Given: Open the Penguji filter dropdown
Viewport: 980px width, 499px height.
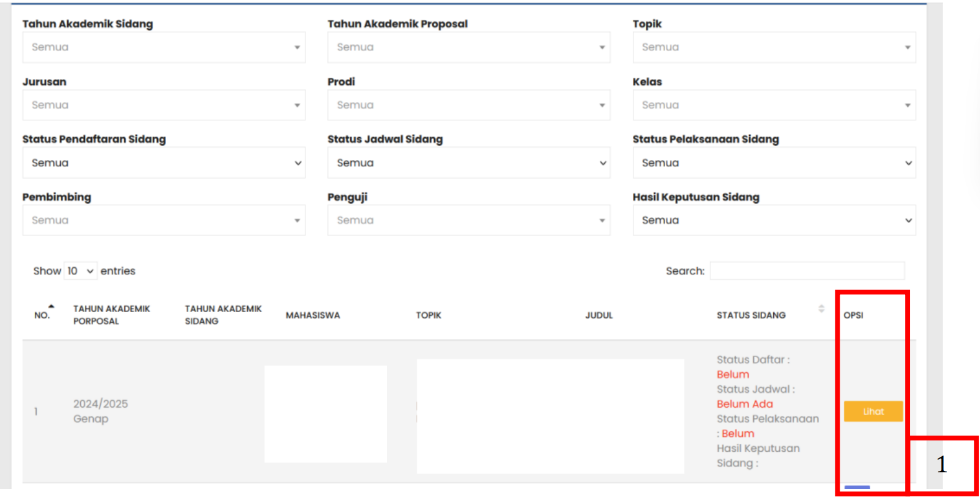Looking at the screenshot, I should click(x=468, y=220).
